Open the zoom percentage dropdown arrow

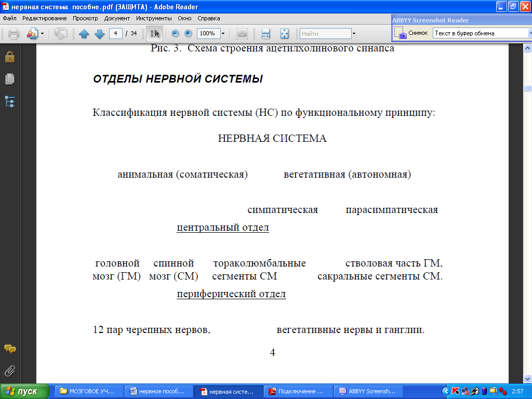[x=223, y=33]
